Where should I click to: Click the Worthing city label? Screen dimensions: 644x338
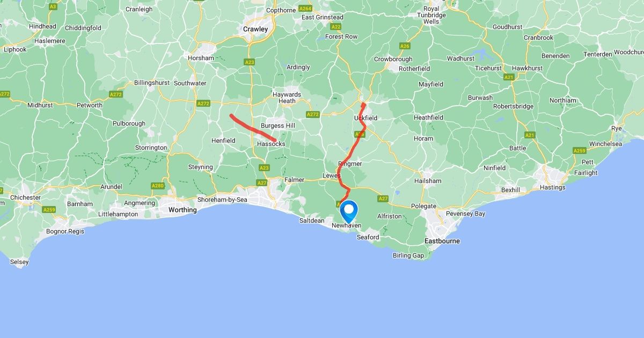point(182,210)
